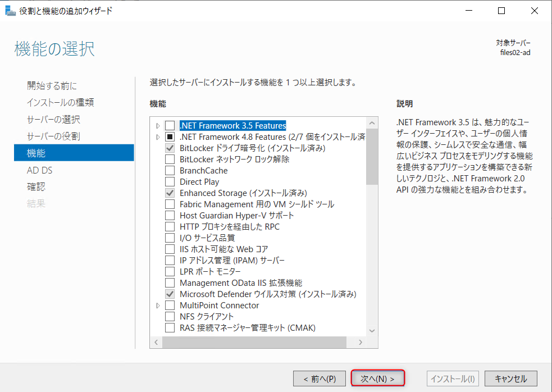Enable RAS 接続マネージャー管理キット (CMAK)

[169, 327]
